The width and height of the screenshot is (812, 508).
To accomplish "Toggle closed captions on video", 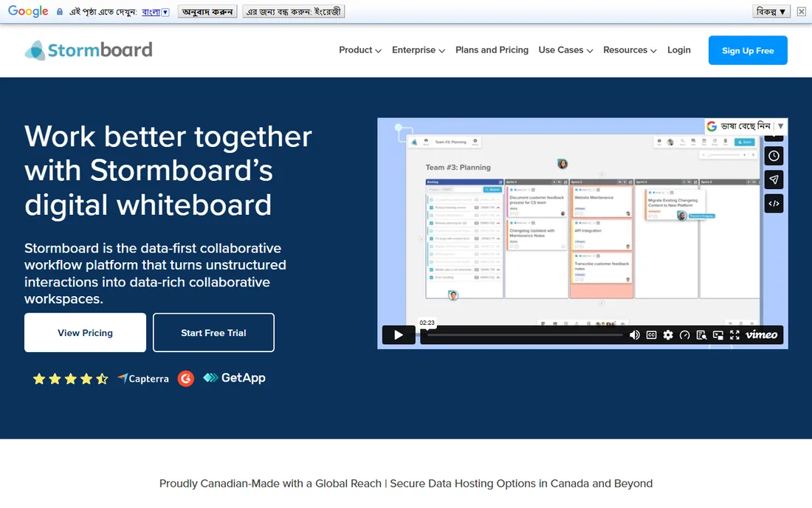I will click(x=652, y=335).
